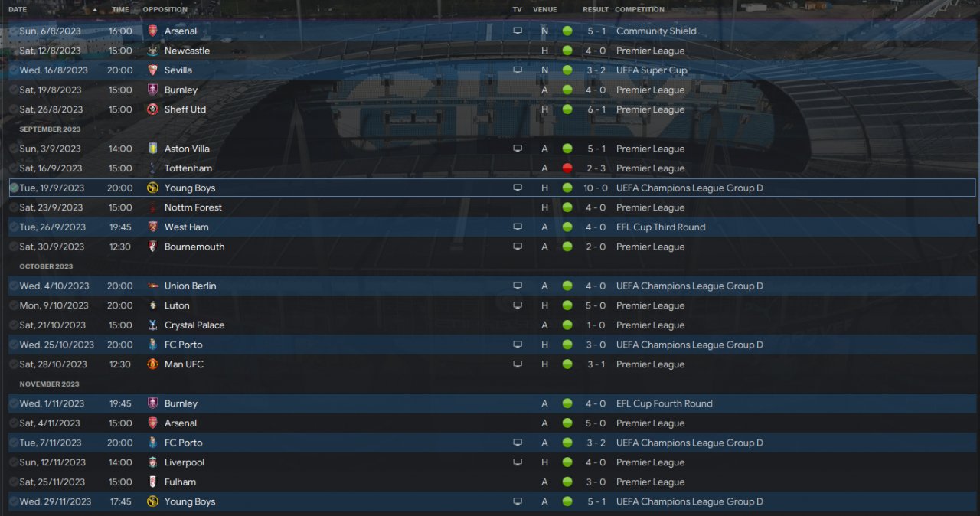Click the Sevilla club badge icon
Viewport: 980px width, 516px height.
click(152, 70)
